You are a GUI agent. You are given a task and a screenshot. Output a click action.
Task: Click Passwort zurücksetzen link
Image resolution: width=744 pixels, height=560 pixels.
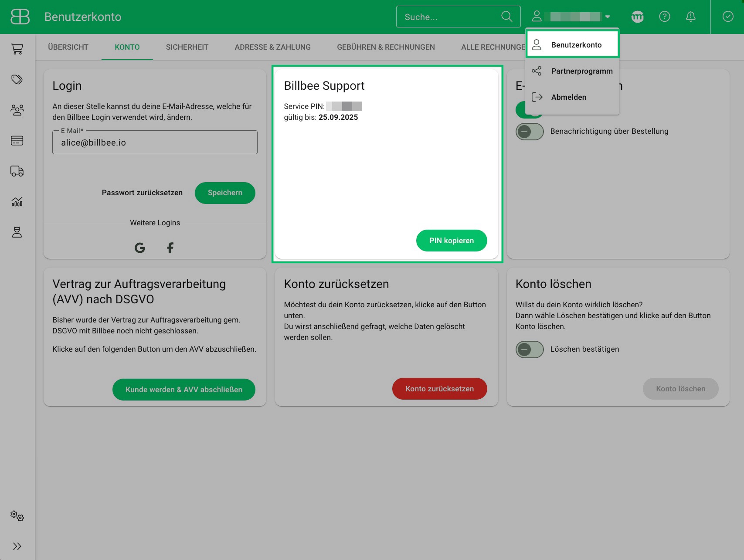142,193
